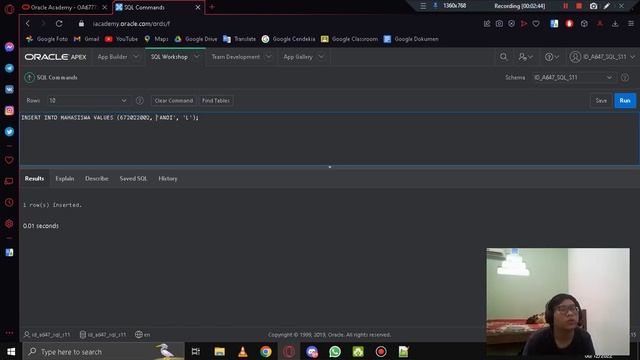Open the Google Drive bookmark

pos(196,39)
